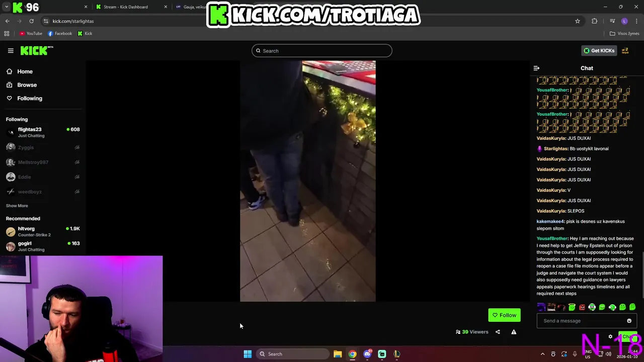
Task: Open the Chrome profile avatar
Action: pos(624,21)
